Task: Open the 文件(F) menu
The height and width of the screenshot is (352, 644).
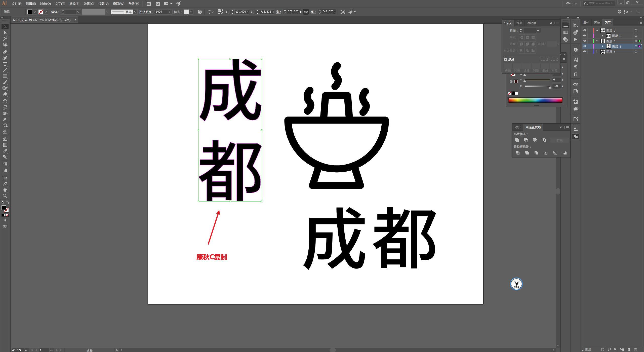Action: pos(16,4)
